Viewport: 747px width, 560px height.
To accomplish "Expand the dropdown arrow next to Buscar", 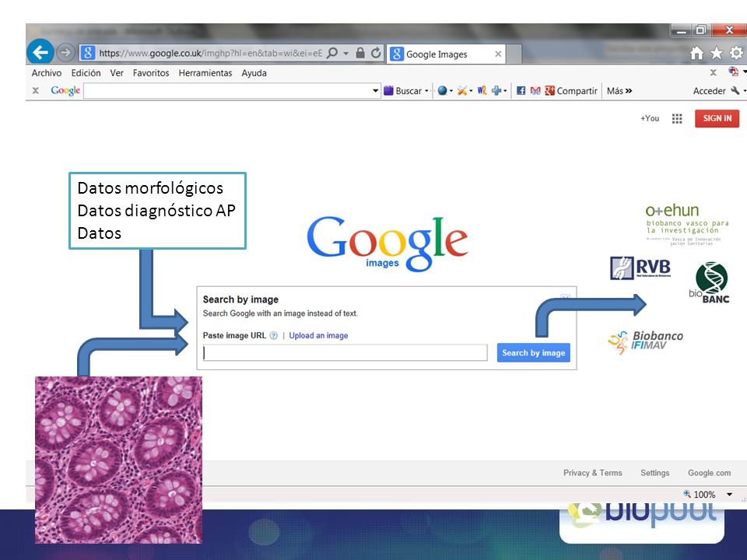I will [426, 90].
